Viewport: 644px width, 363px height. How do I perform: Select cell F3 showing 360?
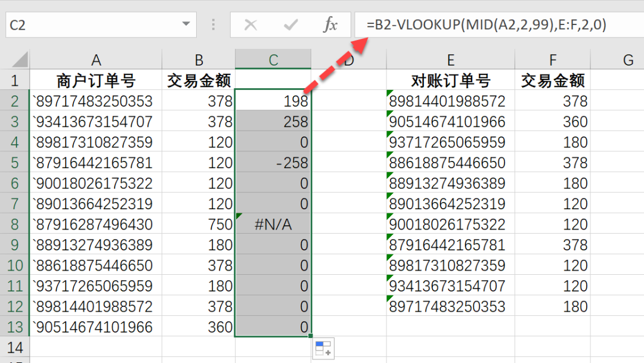pos(552,122)
